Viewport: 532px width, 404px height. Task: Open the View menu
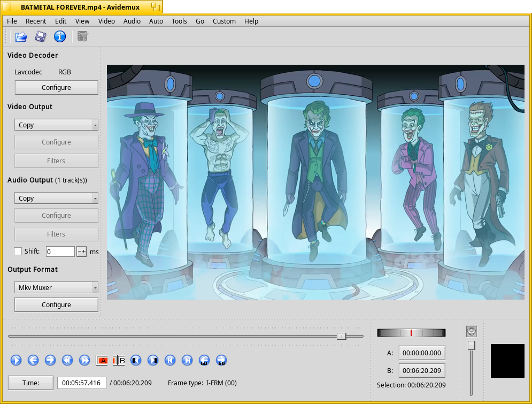coord(82,21)
